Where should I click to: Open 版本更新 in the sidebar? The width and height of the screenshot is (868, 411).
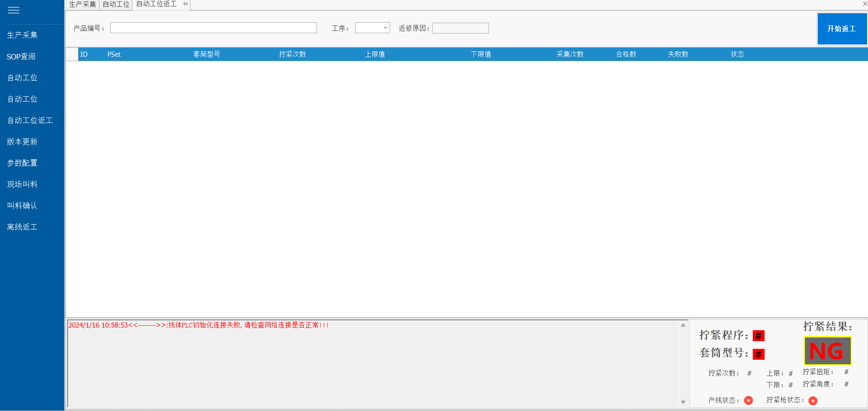(x=22, y=142)
